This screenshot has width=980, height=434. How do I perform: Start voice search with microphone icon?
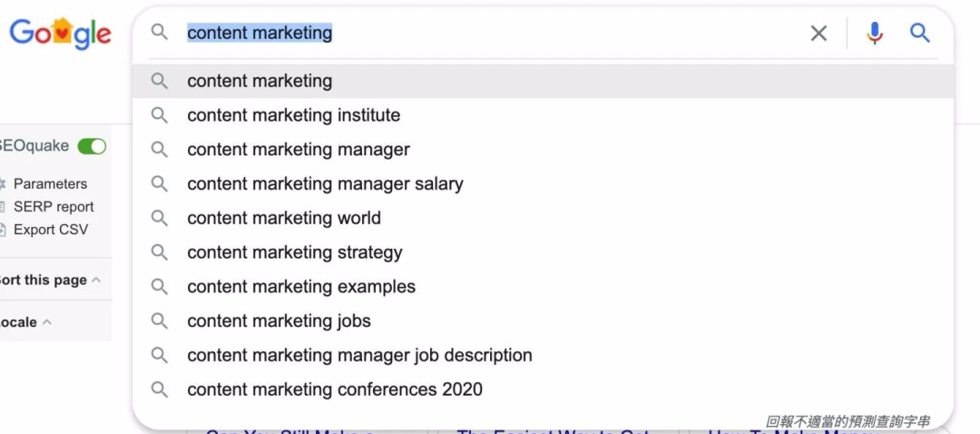point(874,34)
